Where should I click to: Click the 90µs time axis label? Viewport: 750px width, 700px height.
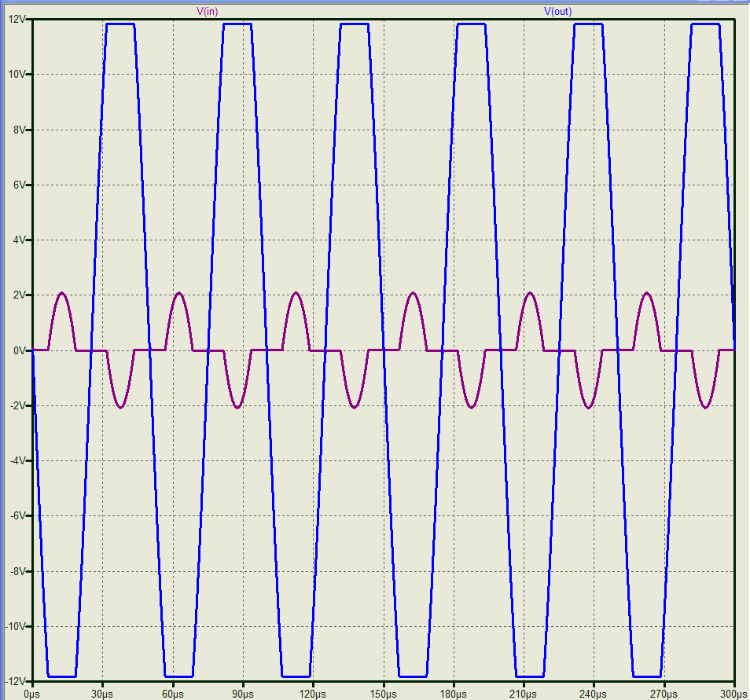tap(243, 694)
